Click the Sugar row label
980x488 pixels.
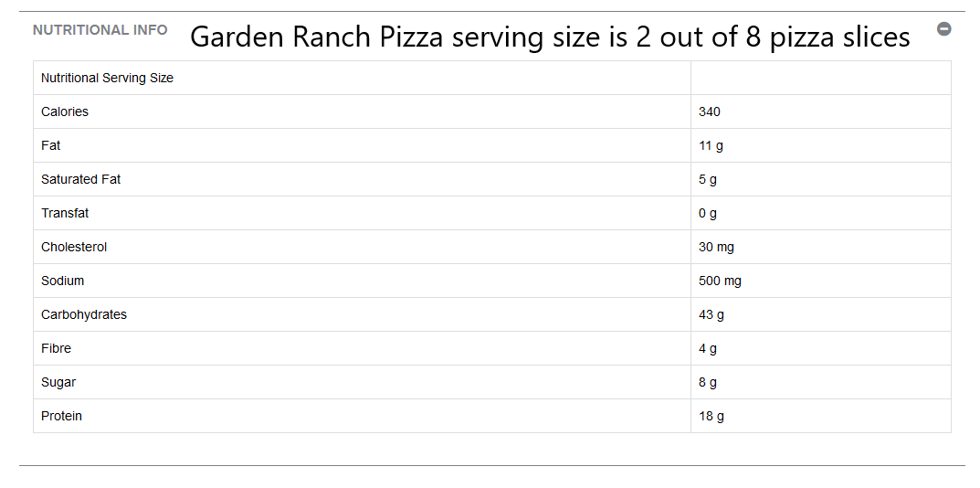point(58,382)
